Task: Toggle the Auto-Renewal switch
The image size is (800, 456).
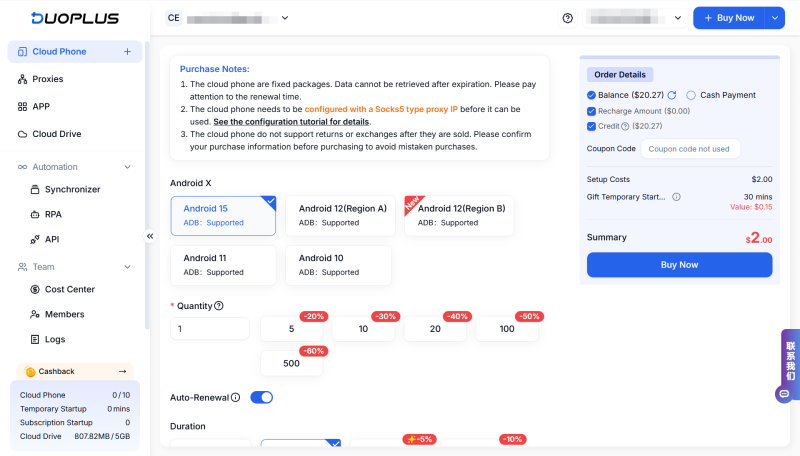Action: click(261, 397)
